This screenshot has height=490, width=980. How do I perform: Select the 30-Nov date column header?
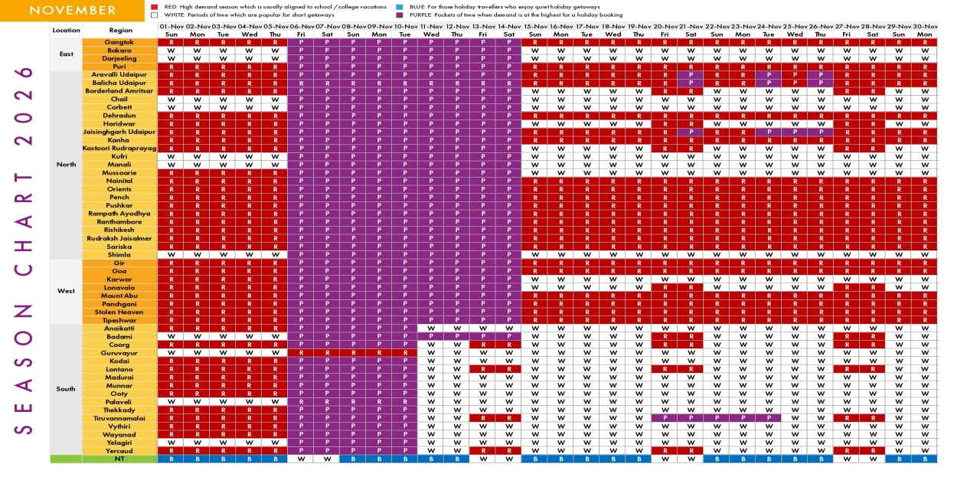click(x=924, y=26)
